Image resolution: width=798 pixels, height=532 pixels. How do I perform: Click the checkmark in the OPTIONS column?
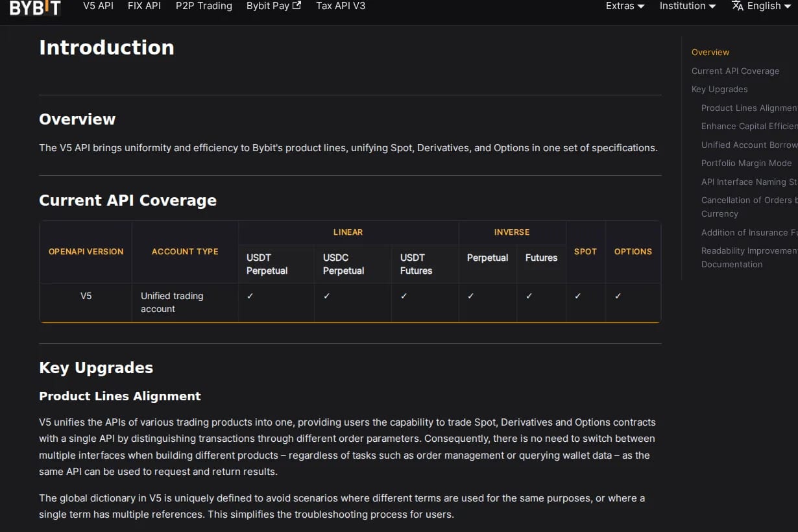coord(618,296)
